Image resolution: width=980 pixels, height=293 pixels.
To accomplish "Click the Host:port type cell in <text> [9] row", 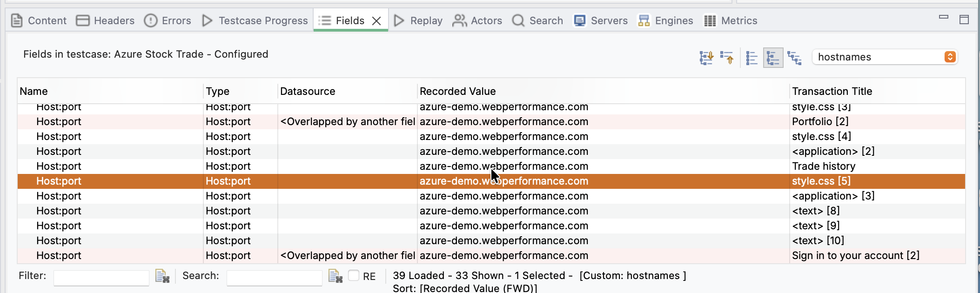I will pyautogui.click(x=228, y=226).
